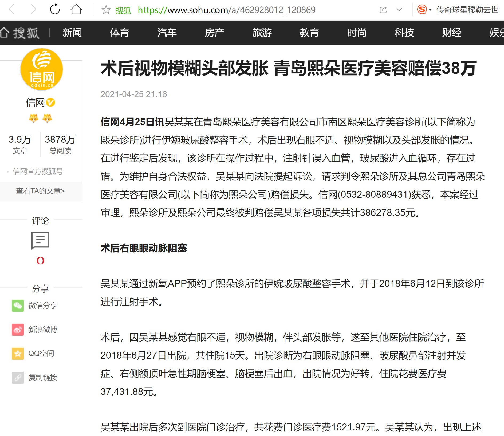Click the 信网 orange avatar logo
The height and width of the screenshot is (436, 504).
(x=42, y=69)
